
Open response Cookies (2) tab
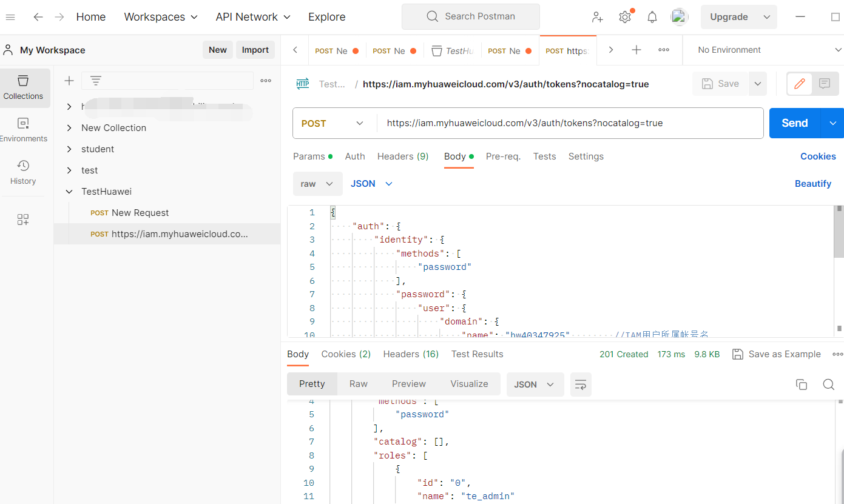pos(346,354)
